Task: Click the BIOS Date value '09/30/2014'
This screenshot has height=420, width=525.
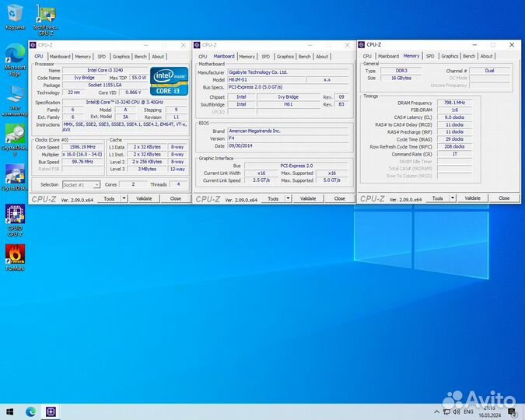Action: pyautogui.click(x=289, y=146)
